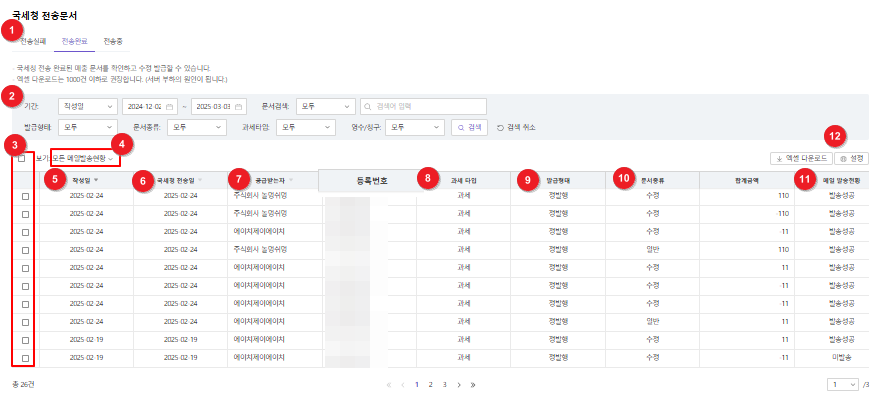This screenshot has width=880, height=401.
Task: Open the start date calendar picker icon
Action: coord(170,107)
